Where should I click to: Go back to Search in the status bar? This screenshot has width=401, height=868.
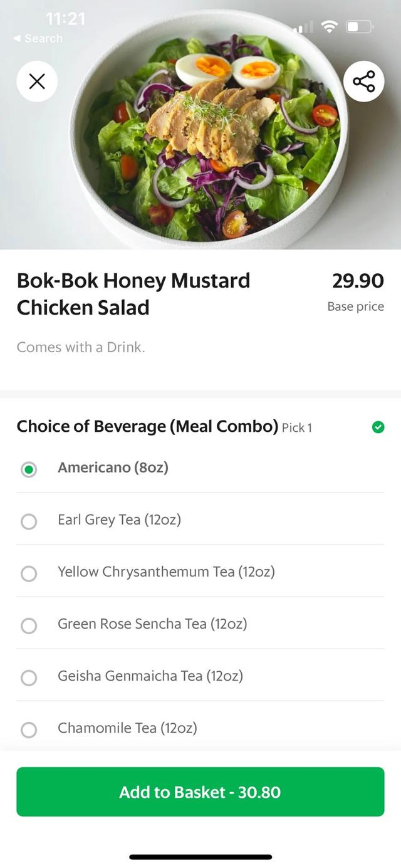pos(39,38)
